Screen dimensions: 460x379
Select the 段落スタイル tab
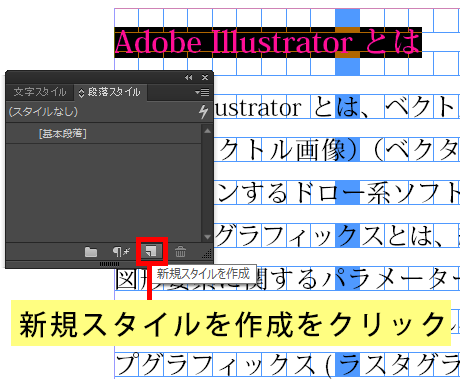coord(110,92)
